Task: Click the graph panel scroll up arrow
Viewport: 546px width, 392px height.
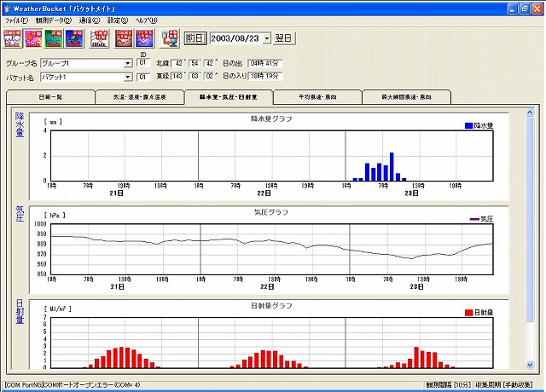Action: [x=530, y=112]
